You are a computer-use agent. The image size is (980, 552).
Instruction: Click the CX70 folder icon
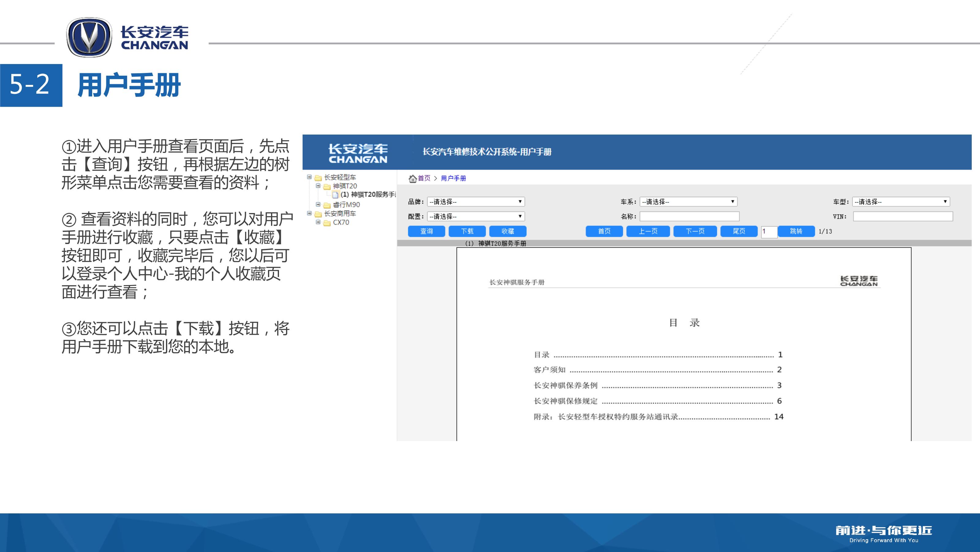click(327, 223)
